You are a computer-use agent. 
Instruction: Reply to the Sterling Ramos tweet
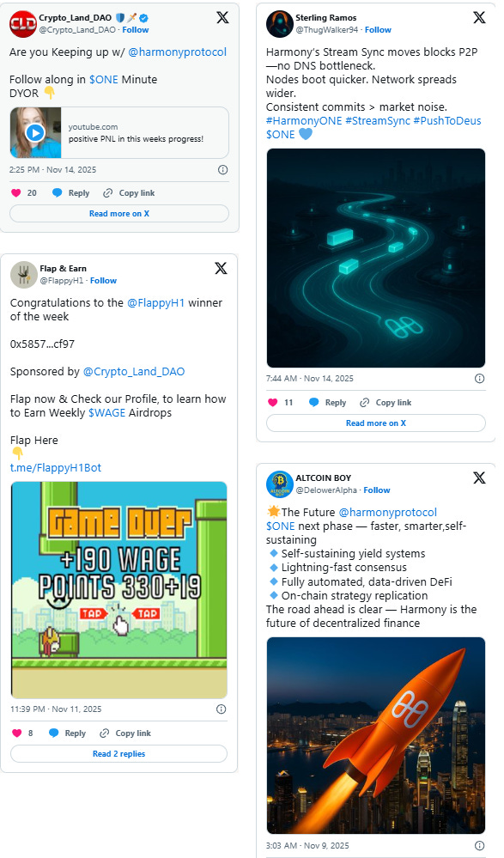click(328, 402)
